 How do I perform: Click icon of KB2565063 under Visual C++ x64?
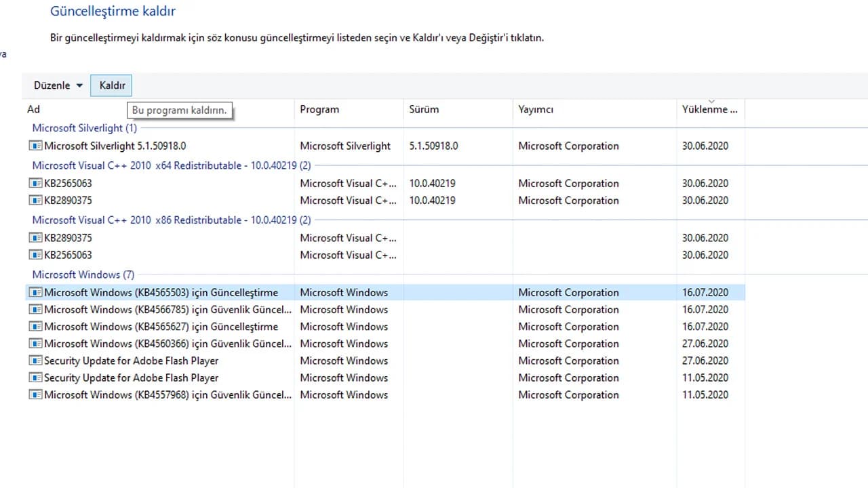coord(35,183)
